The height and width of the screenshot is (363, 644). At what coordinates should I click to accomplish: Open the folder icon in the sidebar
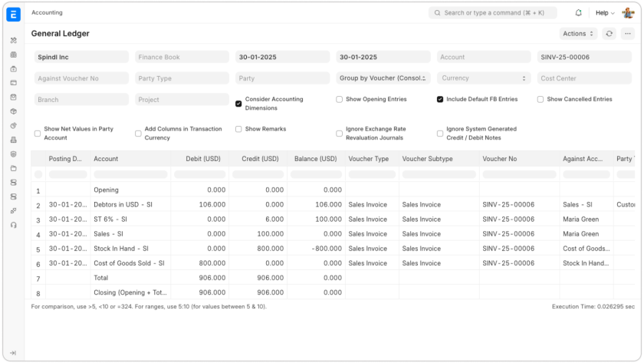[13, 167]
